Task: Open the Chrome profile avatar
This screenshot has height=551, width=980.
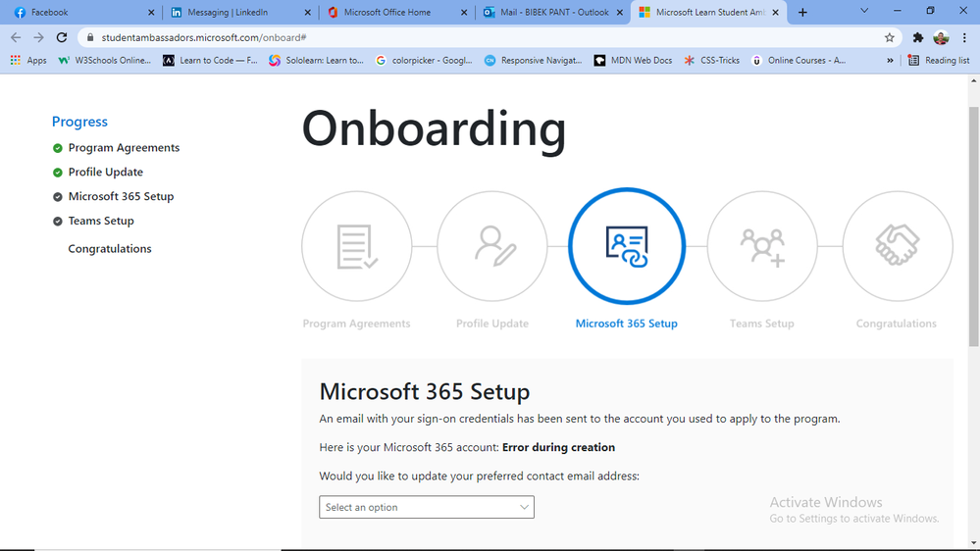Action: pos(941,37)
